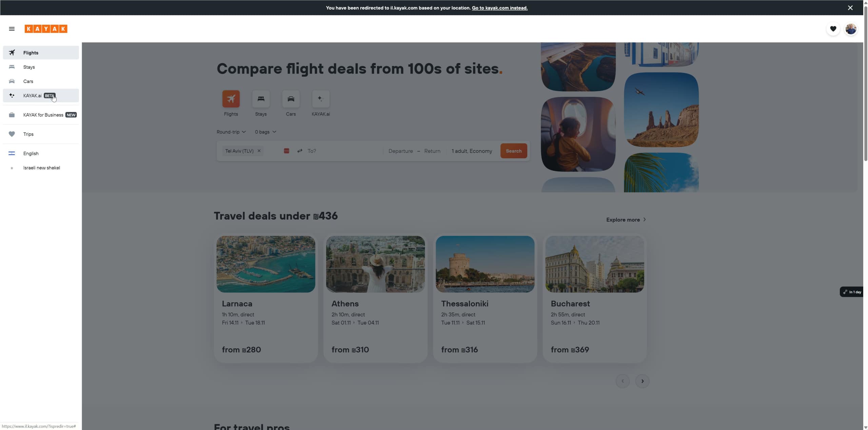Image resolution: width=868 pixels, height=430 pixels.
Task: Select the Cars tile icon
Action: click(291, 99)
